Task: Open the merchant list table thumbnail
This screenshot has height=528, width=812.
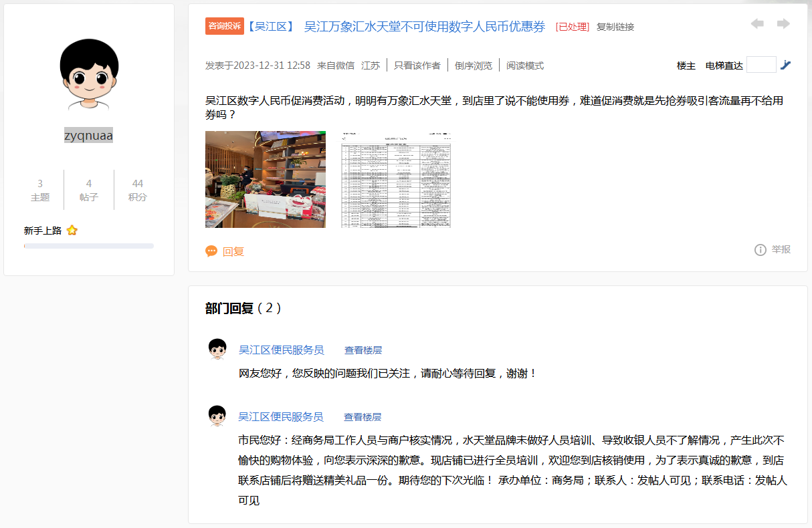Action: click(x=396, y=179)
